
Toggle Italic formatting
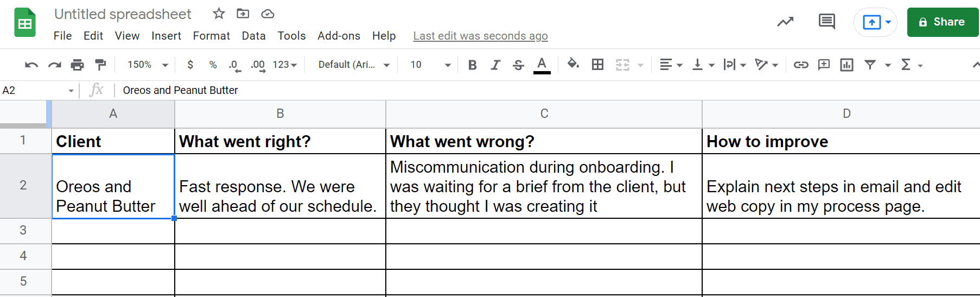495,65
